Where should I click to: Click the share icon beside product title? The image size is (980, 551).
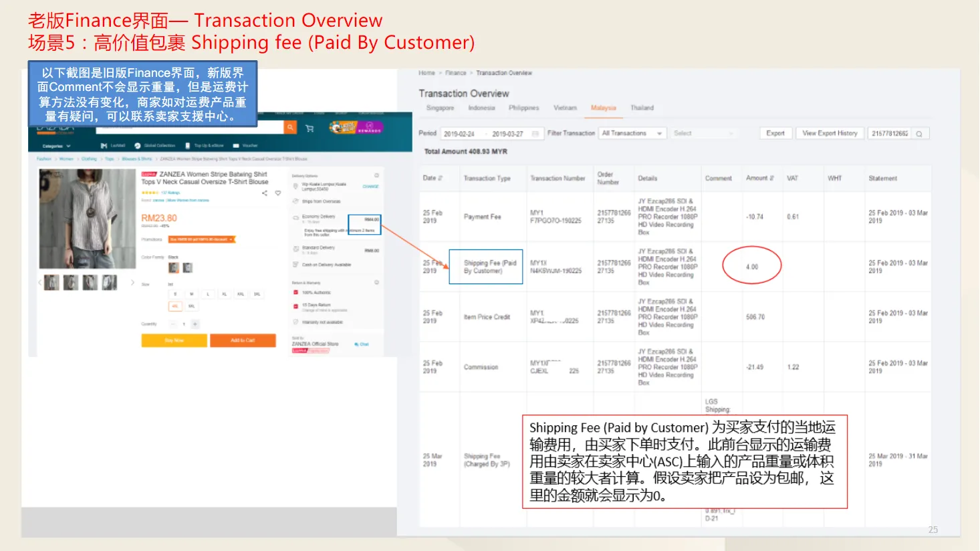click(265, 193)
